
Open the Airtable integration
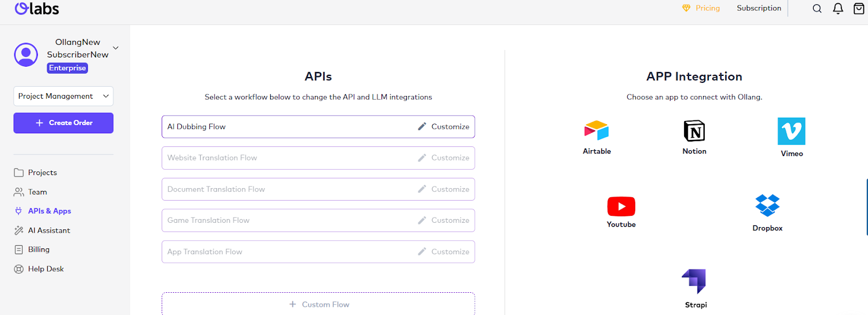596,131
